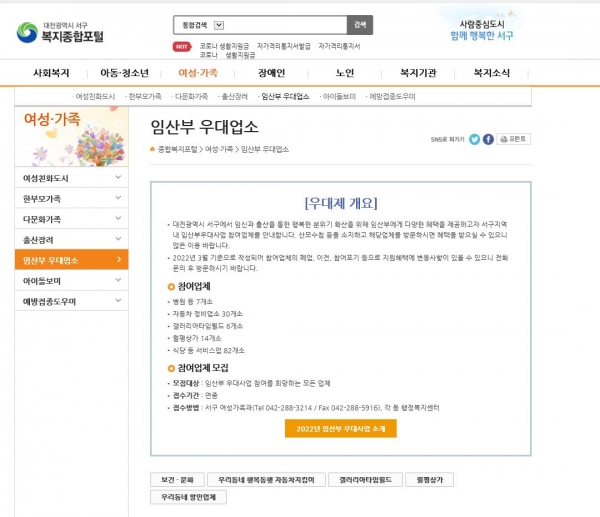Open 사회복지 main menu
The width and height of the screenshot is (600, 517).
tap(51, 73)
